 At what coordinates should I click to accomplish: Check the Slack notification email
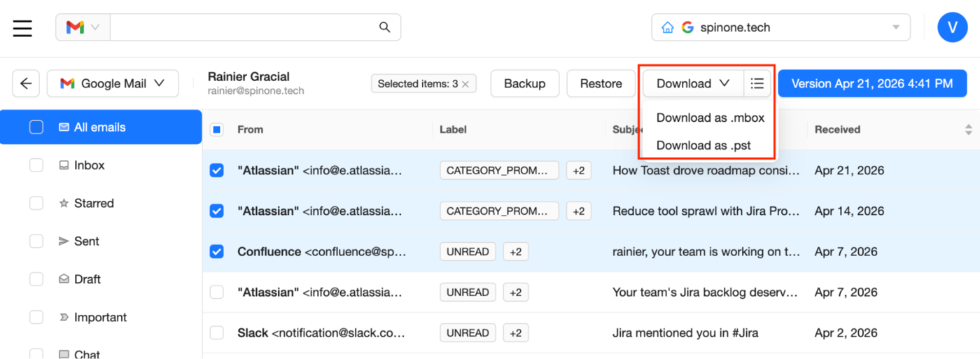pyautogui.click(x=217, y=332)
